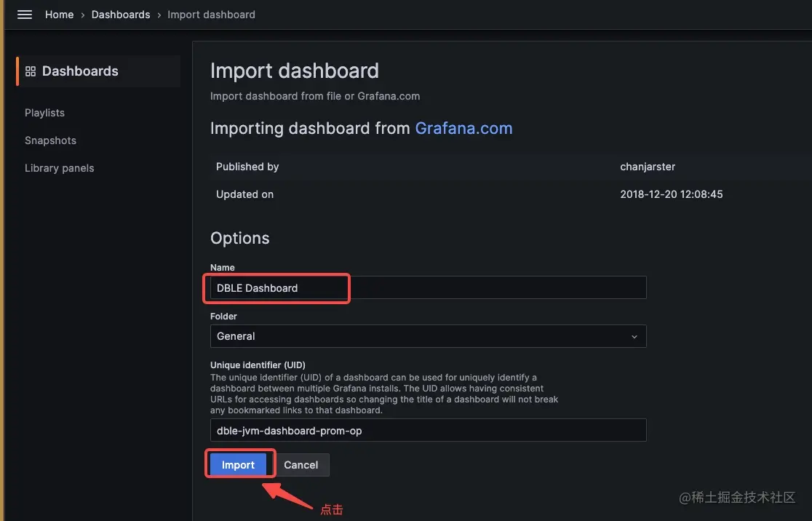The height and width of the screenshot is (521, 812).
Task: Click the Import dashboard breadcrumb
Action: (211, 15)
